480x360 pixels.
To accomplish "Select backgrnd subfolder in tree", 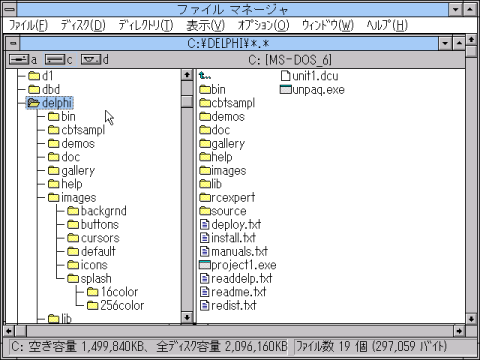I will point(97,211).
